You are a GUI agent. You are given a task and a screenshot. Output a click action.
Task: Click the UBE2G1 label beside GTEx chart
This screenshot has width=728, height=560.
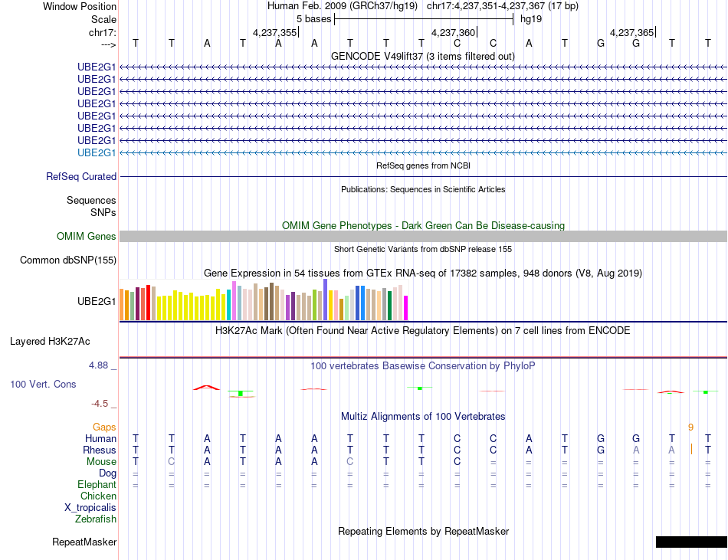(x=97, y=302)
